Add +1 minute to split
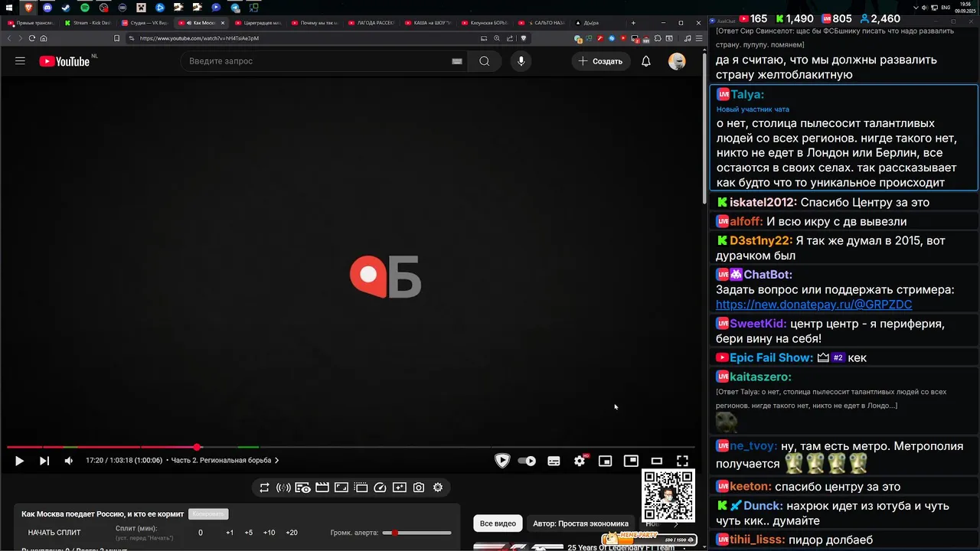The height and width of the screenshot is (551, 980). pos(230,533)
